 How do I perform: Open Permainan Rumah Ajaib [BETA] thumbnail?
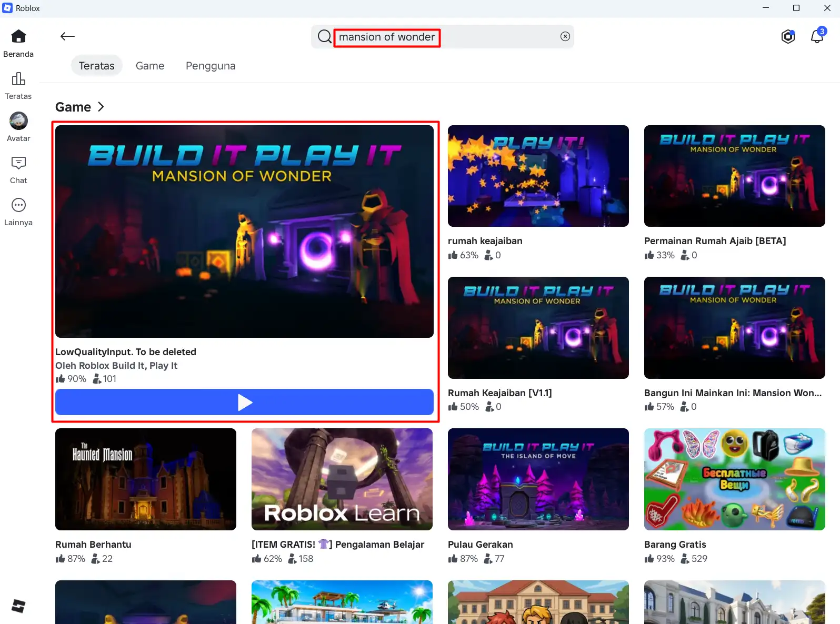pyautogui.click(x=735, y=176)
